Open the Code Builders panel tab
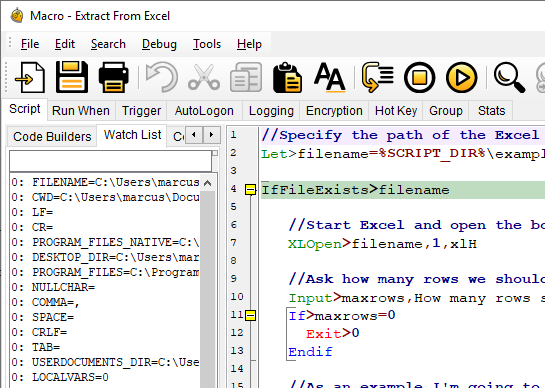 click(52, 137)
